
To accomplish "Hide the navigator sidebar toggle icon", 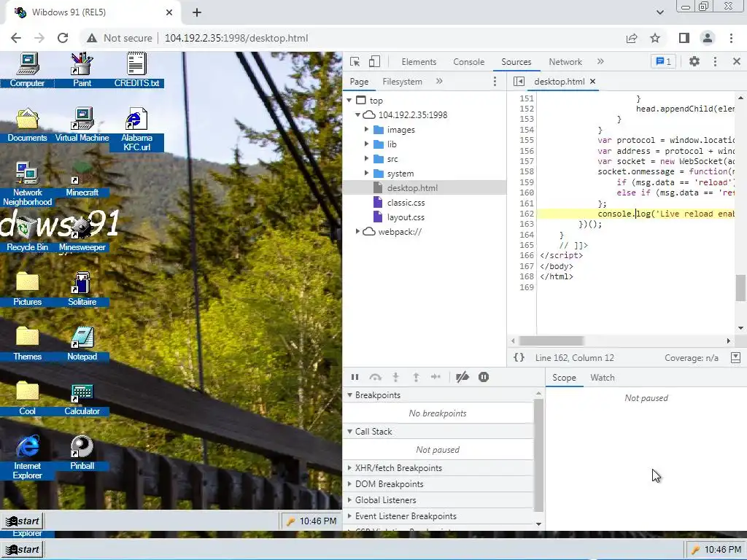I will coord(519,82).
